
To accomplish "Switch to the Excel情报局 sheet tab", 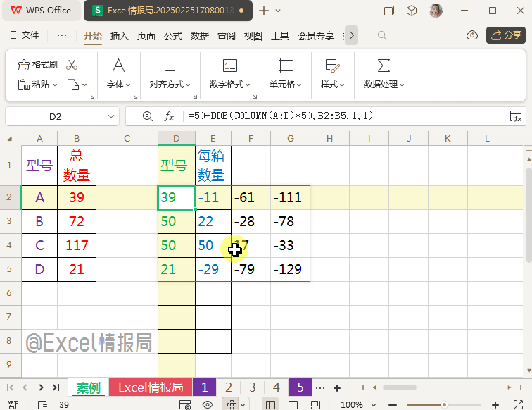I will coord(151,387).
